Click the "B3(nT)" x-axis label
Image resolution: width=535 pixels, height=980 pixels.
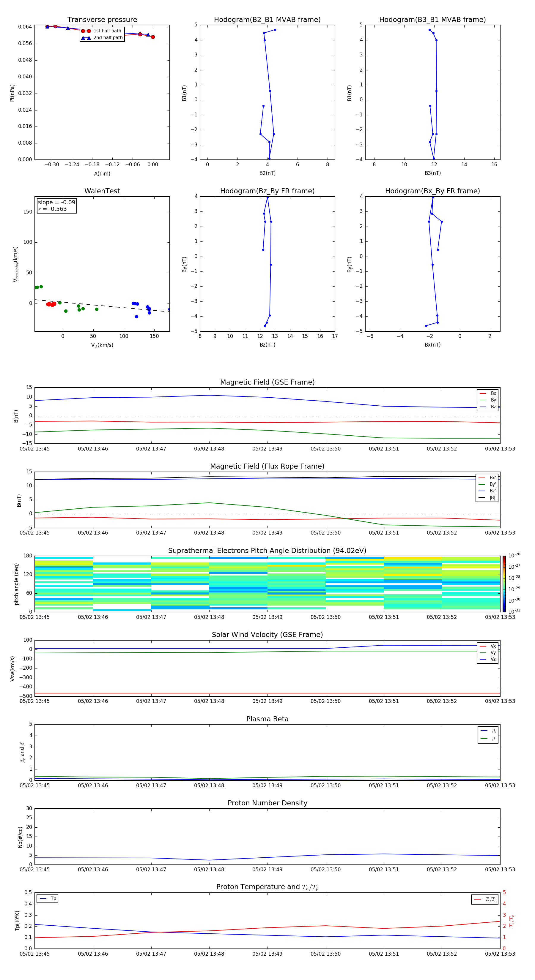coord(432,173)
